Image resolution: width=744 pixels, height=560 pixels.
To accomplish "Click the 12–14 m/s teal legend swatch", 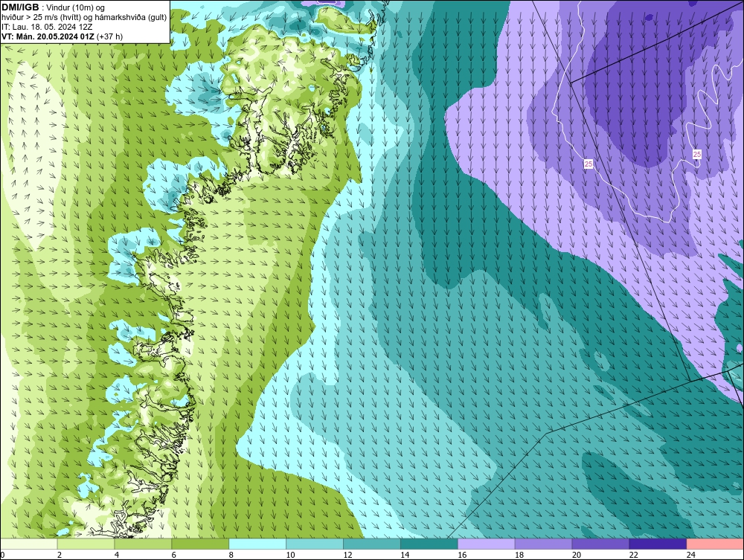I will [372, 544].
